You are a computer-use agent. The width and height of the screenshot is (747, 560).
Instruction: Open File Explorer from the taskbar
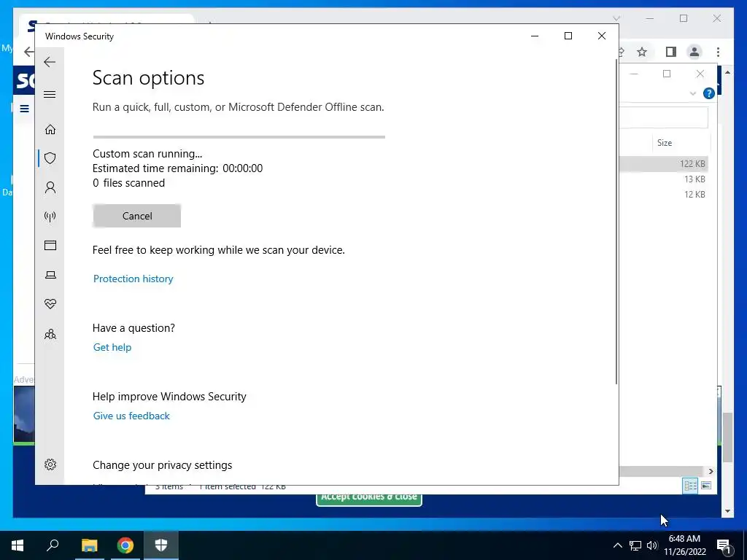click(x=89, y=545)
